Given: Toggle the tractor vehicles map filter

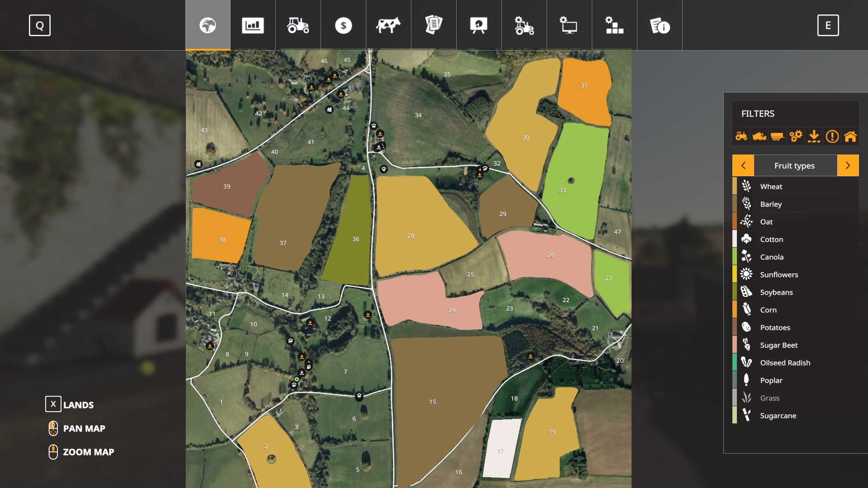Looking at the screenshot, I should tap(741, 136).
